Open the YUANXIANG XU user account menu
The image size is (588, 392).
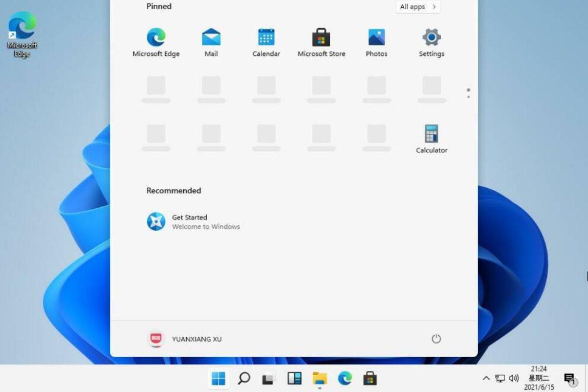(185, 339)
